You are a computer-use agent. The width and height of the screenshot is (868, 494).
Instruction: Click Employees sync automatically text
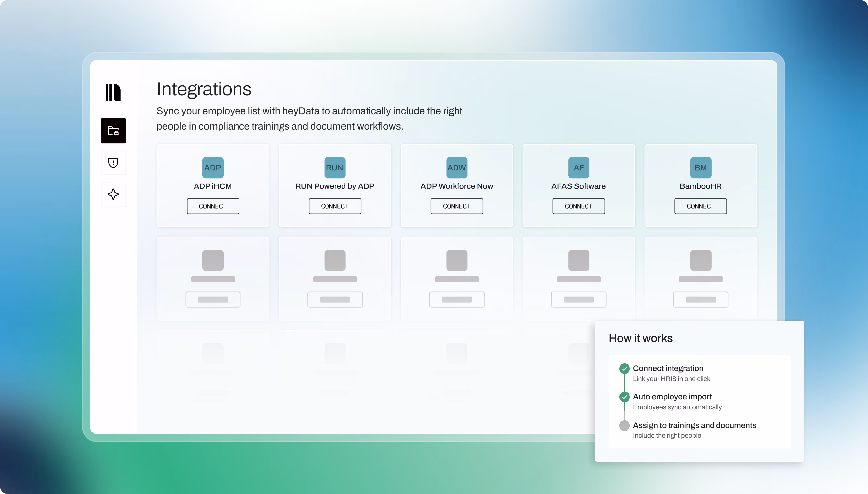677,407
